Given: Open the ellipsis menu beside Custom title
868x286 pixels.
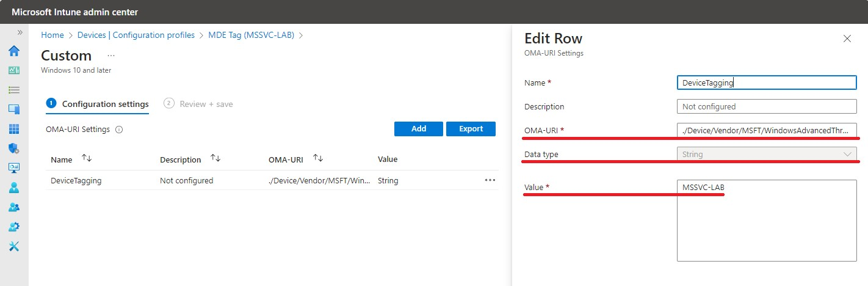Looking at the screenshot, I should 111,56.
